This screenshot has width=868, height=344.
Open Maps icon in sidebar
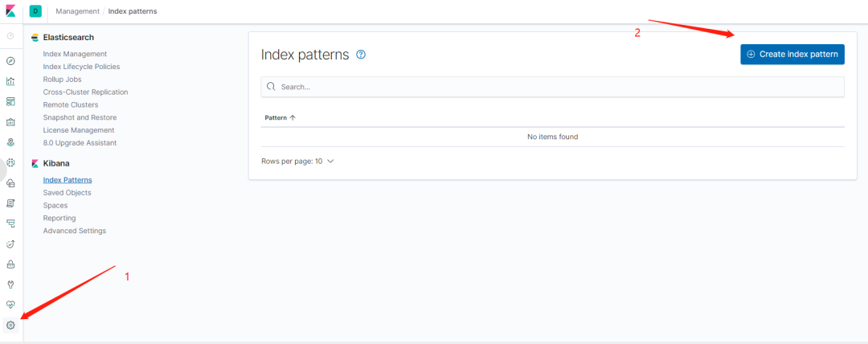coord(10,142)
